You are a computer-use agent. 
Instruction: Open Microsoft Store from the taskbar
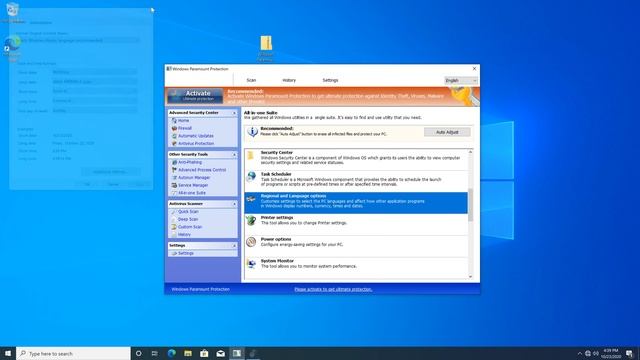(204, 353)
